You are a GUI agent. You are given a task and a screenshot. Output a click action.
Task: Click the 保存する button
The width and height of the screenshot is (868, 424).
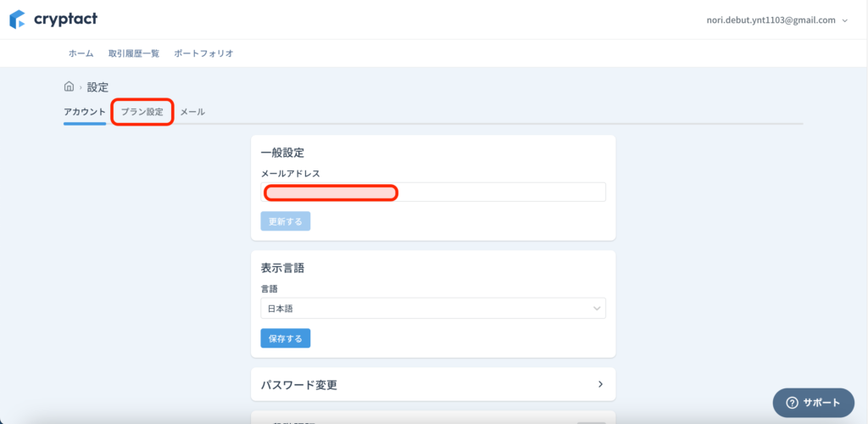click(286, 338)
